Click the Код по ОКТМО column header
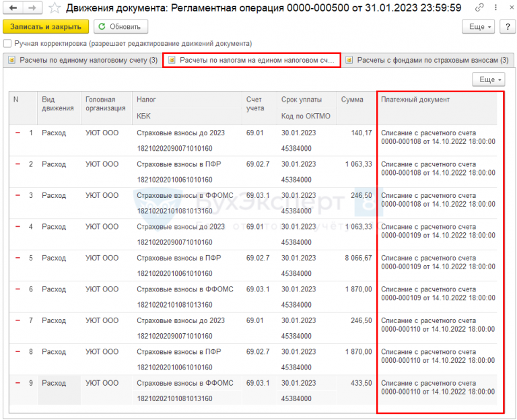 307,116
